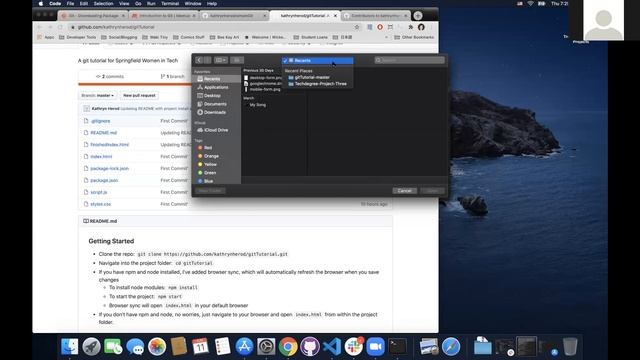
Task: Bookmark page with Chrome star icon
Action: 357,27
